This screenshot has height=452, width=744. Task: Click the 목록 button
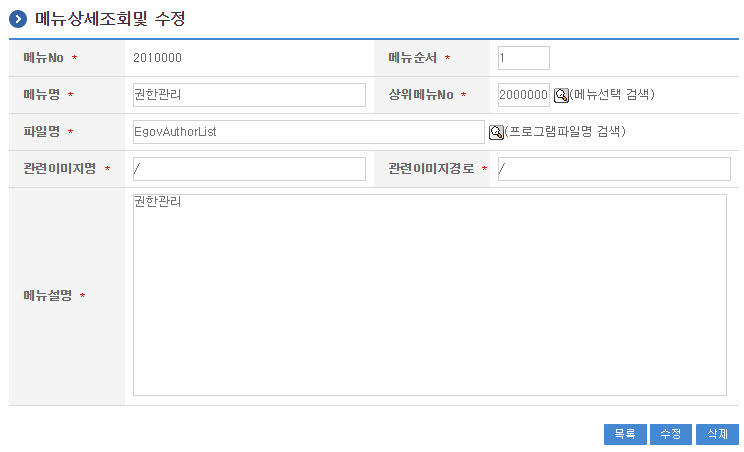click(x=625, y=434)
